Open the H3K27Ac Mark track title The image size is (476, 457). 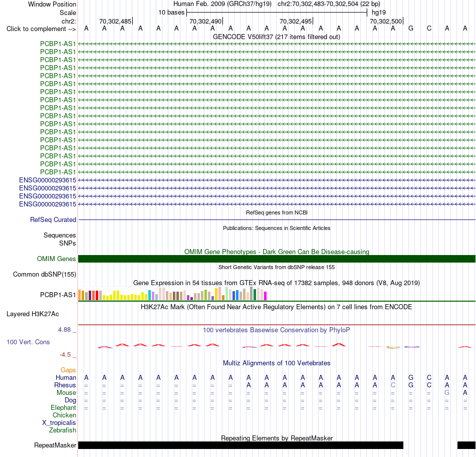(277, 307)
